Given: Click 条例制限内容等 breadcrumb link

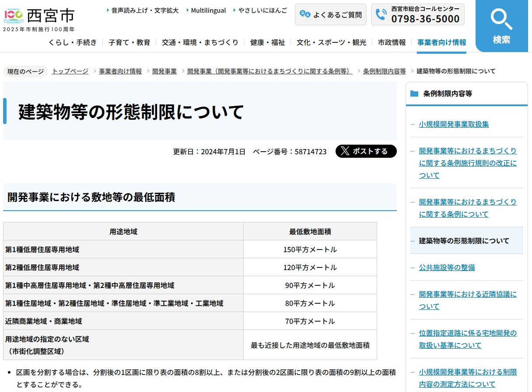Looking at the screenshot, I should click(x=384, y=71).
